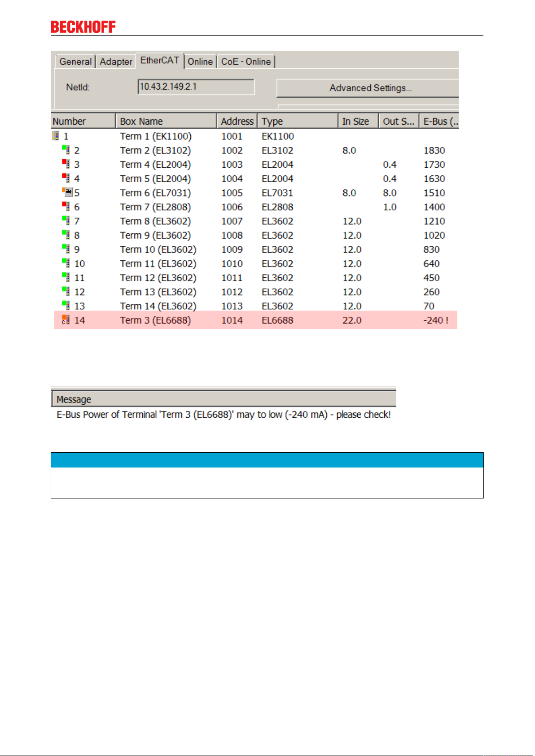
Task: Click the red terminal icon for Term 7 (EL2808)
Action: tap(66, 206)
